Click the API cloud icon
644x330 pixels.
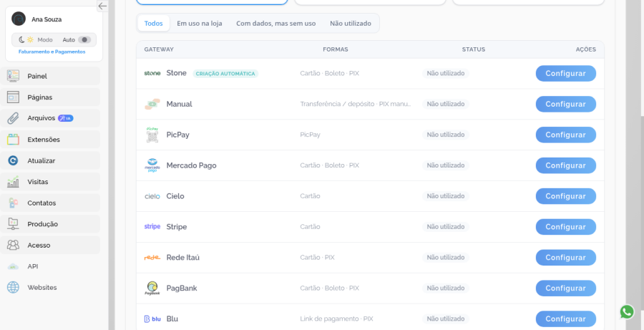coord(13,266)
